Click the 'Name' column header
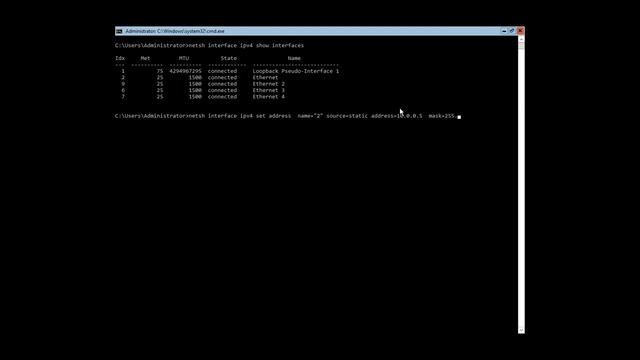 point(294,58)
